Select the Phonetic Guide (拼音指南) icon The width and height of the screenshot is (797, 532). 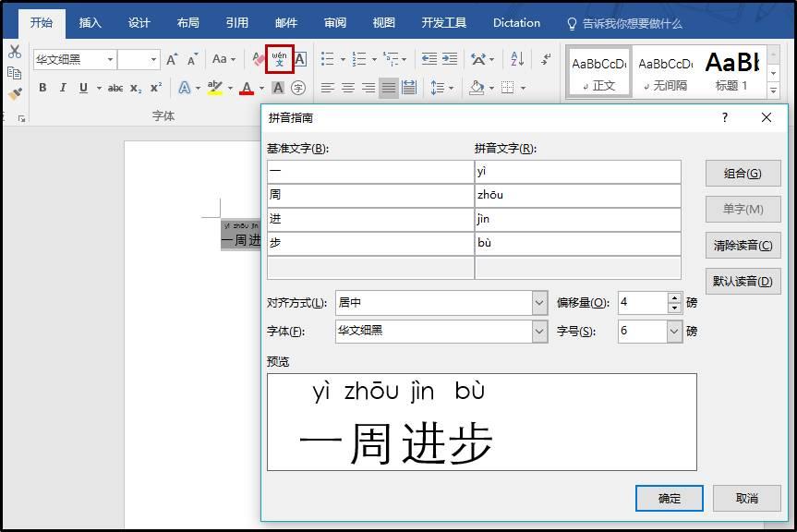tap(280, 60)
